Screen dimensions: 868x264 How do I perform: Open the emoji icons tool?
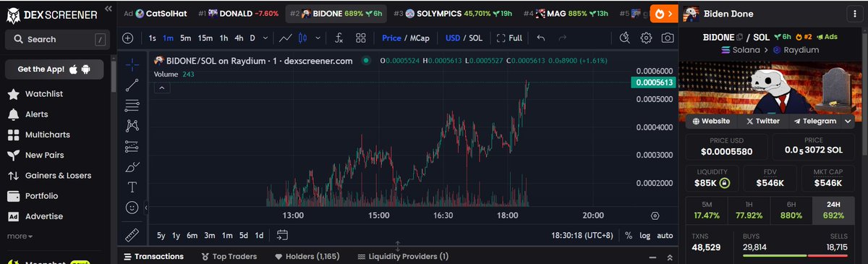(132, 208)
